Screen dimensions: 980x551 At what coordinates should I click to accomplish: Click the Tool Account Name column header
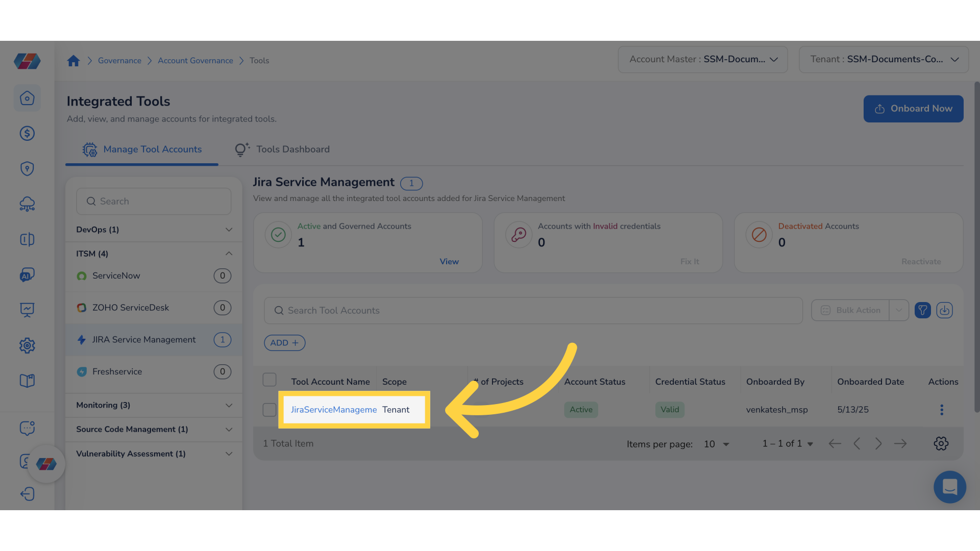pyautogui.click(x=330, y=382)
